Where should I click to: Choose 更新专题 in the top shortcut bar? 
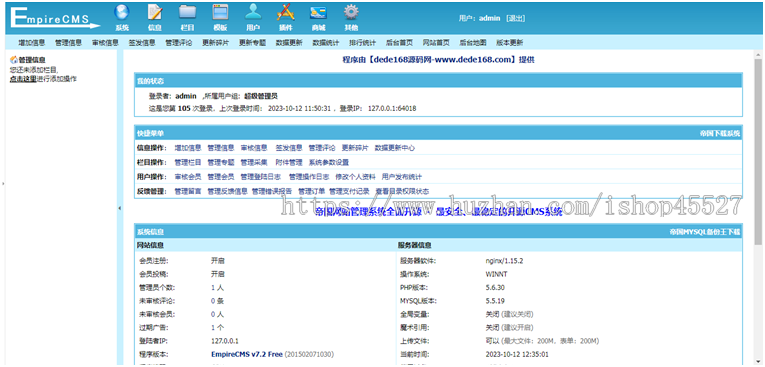click(252, 42)
